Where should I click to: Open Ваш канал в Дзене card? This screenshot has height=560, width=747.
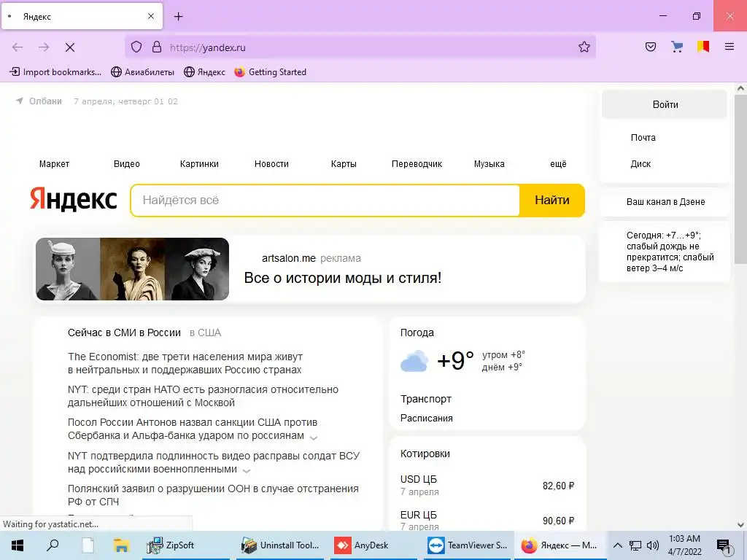coord(665,202)
